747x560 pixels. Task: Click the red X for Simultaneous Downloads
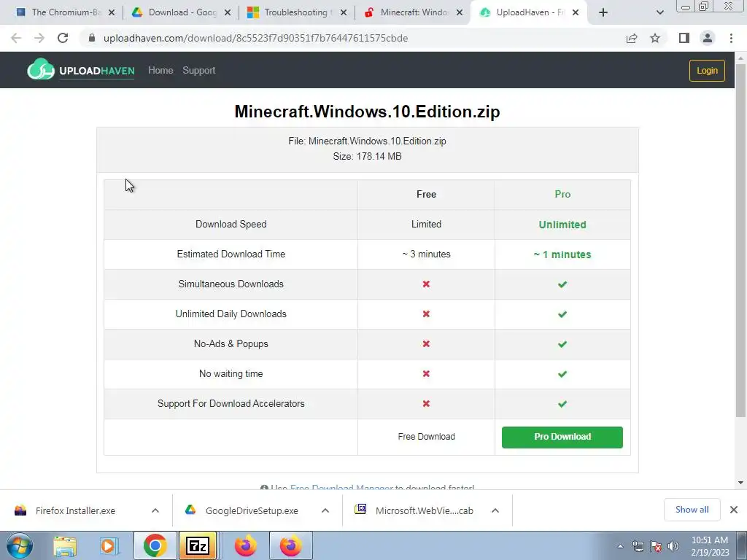click(426, 284)
